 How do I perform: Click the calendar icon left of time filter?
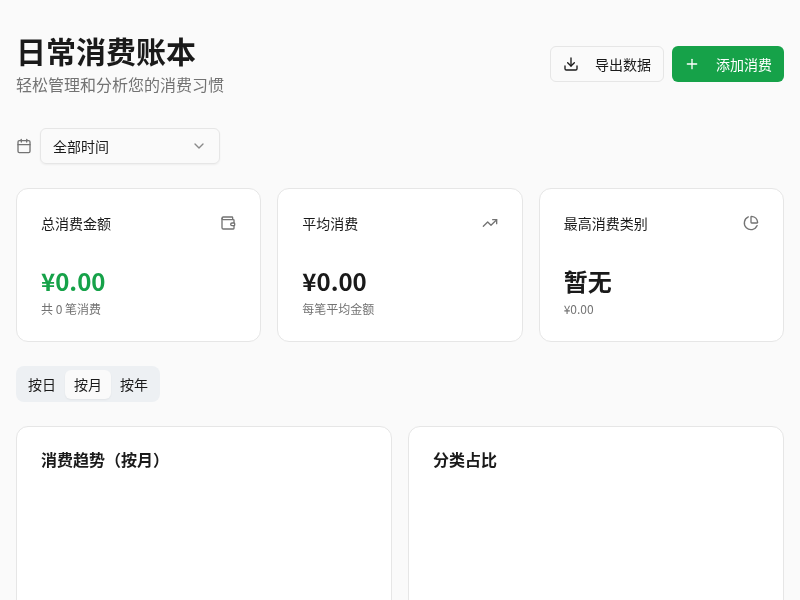tap(24, 146)
